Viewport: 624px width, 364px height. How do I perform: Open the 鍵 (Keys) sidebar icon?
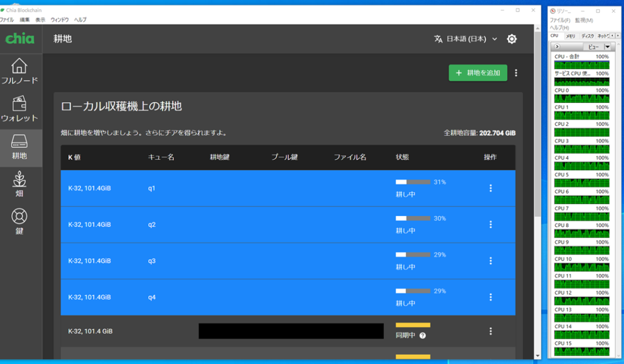point(19,222)
